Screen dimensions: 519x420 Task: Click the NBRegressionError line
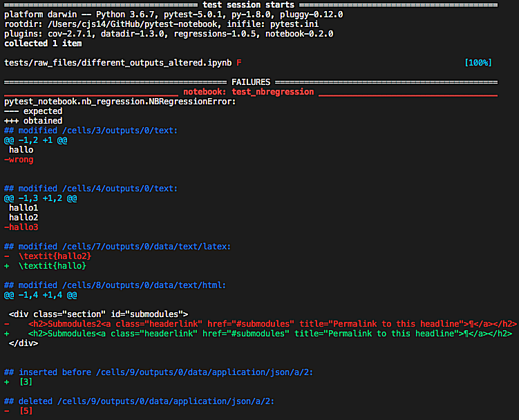coord(120,102)
